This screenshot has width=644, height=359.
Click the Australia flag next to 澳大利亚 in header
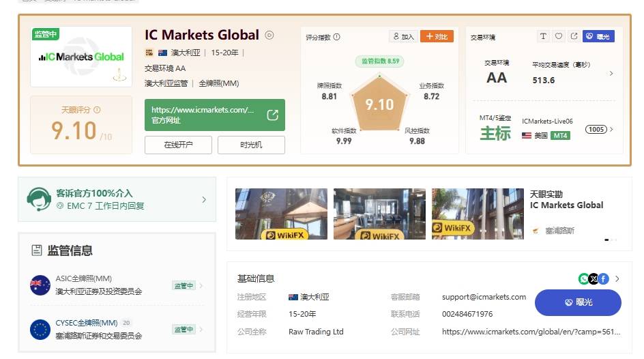tap(162, 53)
